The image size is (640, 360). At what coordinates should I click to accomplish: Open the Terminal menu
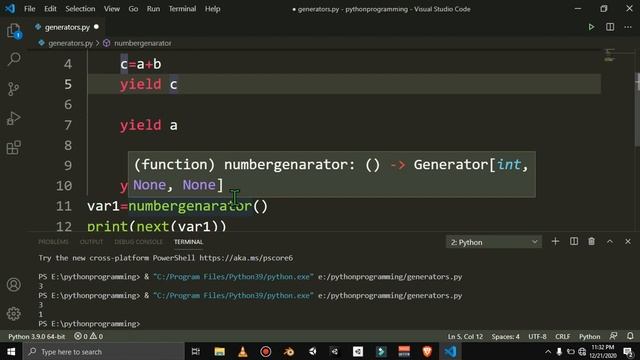(182, 9)
